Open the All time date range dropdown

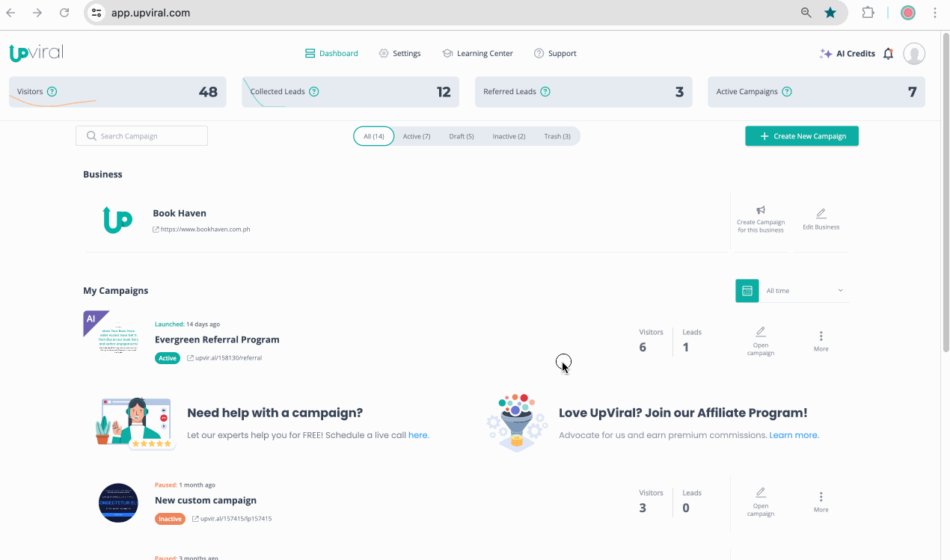[805, 291]
